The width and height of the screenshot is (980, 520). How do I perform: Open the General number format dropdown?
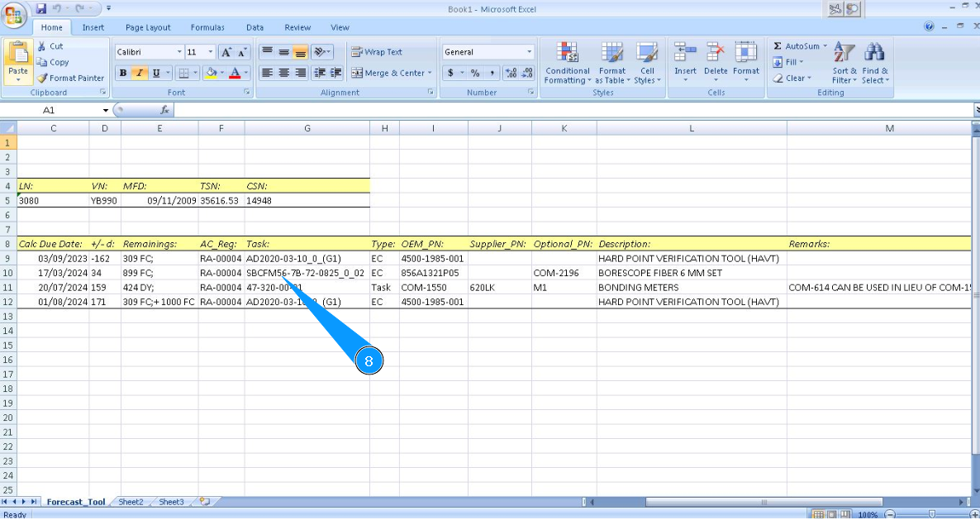529,52
